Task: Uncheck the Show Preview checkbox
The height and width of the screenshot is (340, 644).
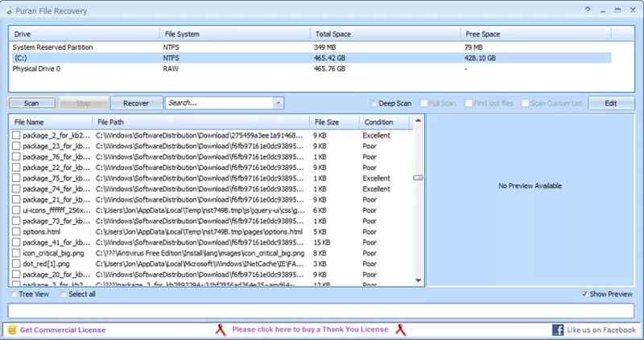Action: 584,294
